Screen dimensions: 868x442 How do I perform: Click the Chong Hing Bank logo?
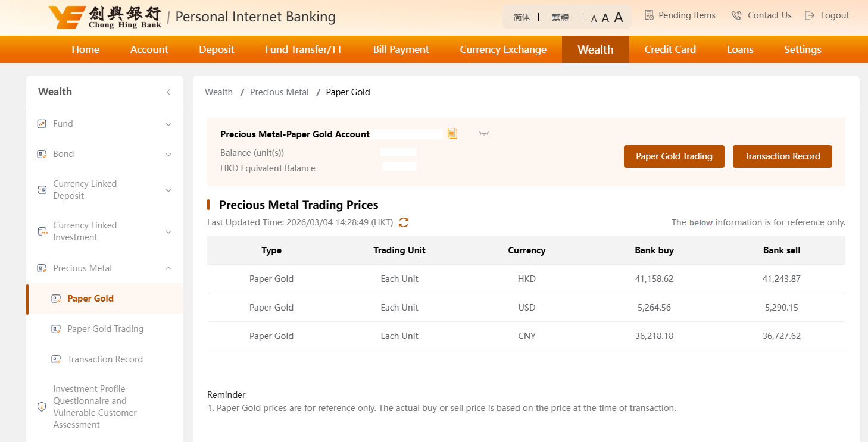point(104,17)
